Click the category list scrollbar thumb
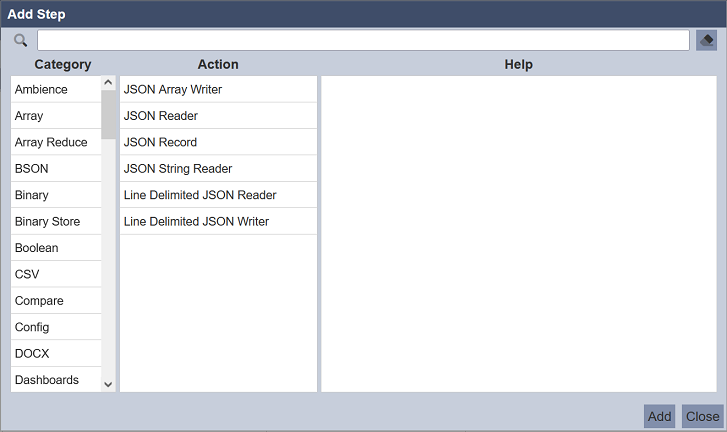 click(x=108, y=114)
